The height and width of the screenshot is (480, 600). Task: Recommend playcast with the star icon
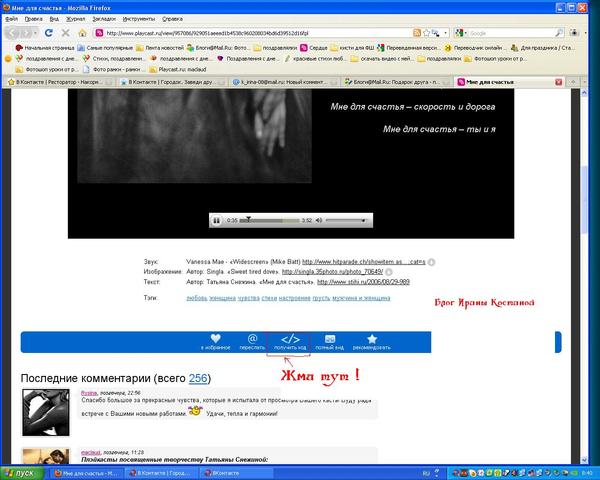pos(372,339)
